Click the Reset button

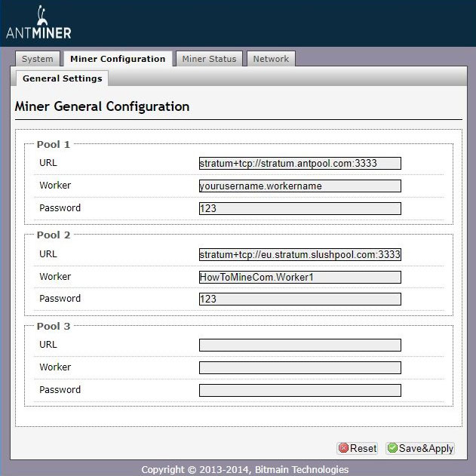[x=358, y=448]
